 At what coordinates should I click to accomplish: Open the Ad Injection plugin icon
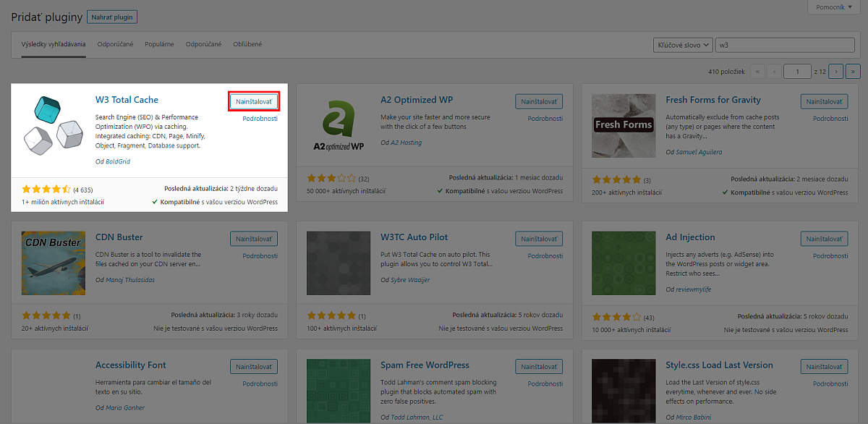[624, 263]
